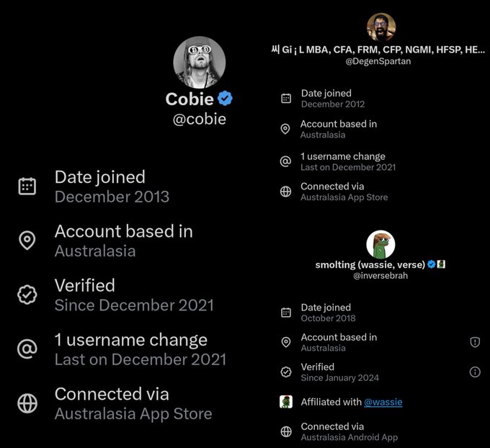490x448 pixels.
Task: Open the @wassie affiliation link
Action: coord(383,402)
